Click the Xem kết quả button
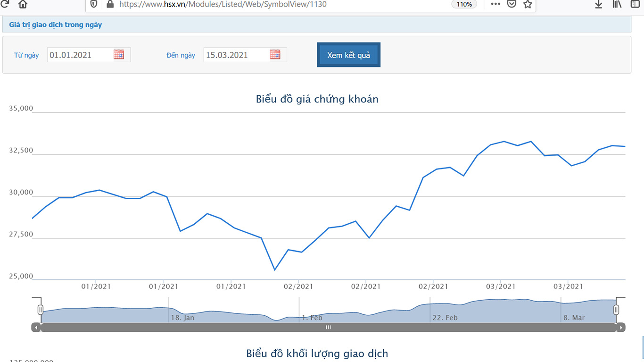This screenshot has width=644, height=362. [x=348, y=55]
